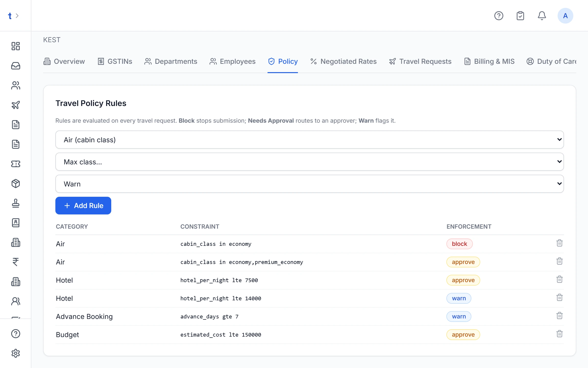Image resolution: width=588 pixels, height=368 pixels.
Task: Open the Negotiated Rates tab
Action: 343,61
